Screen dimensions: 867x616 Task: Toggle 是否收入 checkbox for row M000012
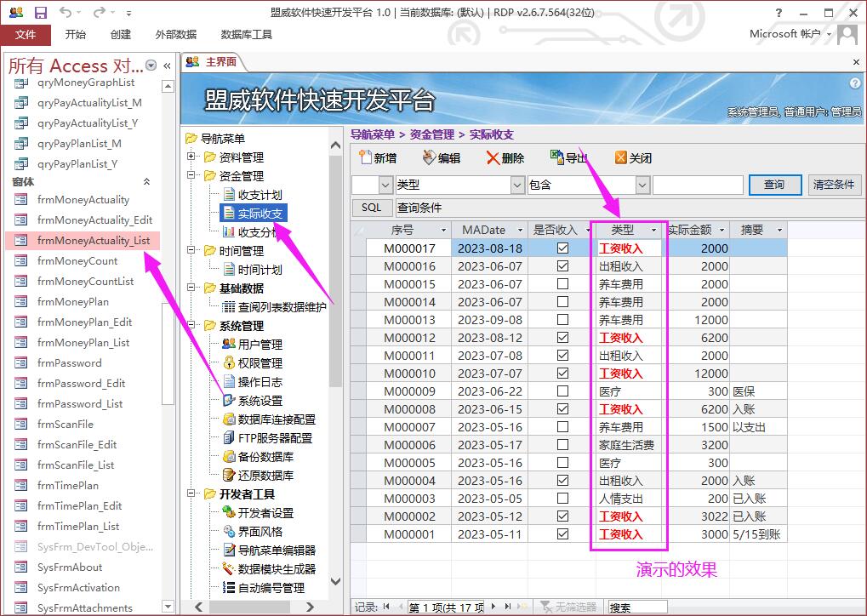point(562,337)
